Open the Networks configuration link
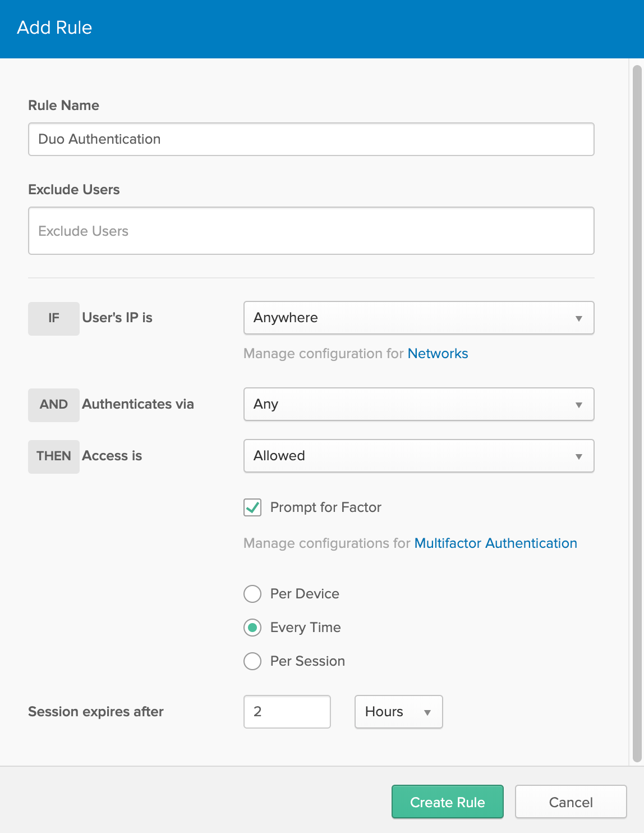Image resolution: width=644 pixels, height=833 pixels. (438, 354)
